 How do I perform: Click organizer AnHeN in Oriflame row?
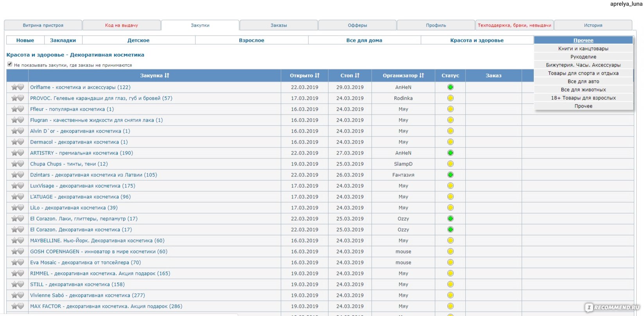[403, 87]
